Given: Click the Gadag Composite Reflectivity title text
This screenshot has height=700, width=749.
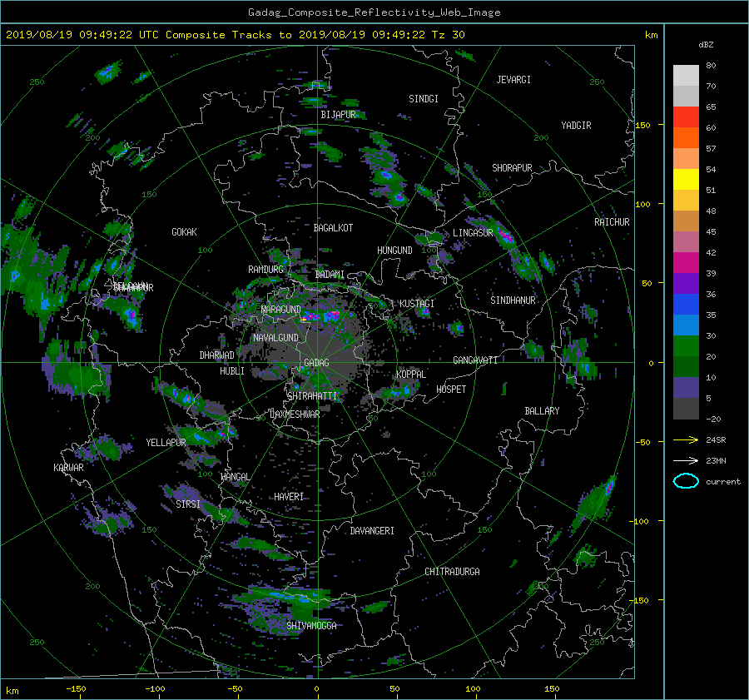Looking at the screenshot, I should 374,12.
